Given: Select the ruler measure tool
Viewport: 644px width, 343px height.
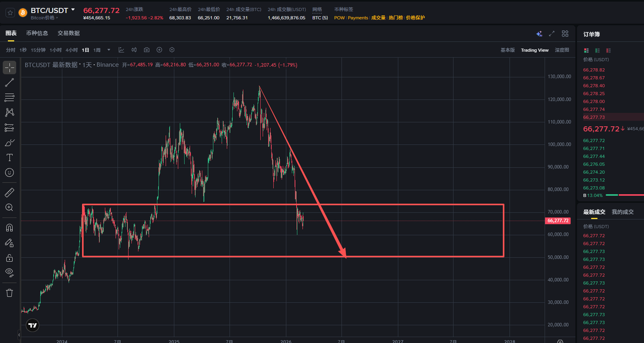Looking at the screenshot, I should pyautogui.click(x=9, y=192).
